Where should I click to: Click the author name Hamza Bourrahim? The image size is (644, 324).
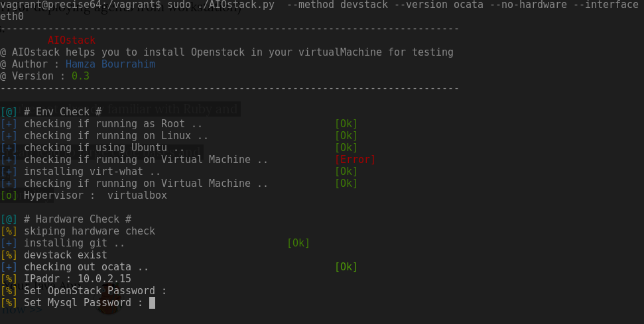tap(111, 64)
